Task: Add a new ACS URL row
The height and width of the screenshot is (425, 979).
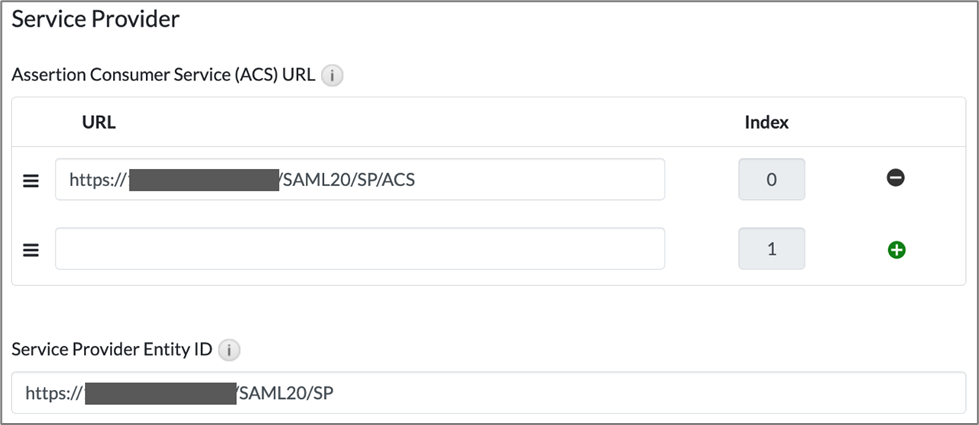Action: (x=896, y=250)
